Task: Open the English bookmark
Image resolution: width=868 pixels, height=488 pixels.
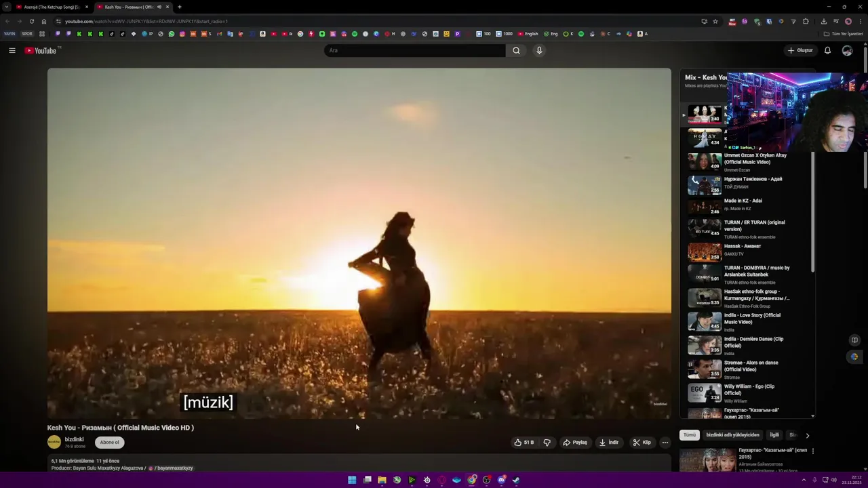Action: pos(528,34)
